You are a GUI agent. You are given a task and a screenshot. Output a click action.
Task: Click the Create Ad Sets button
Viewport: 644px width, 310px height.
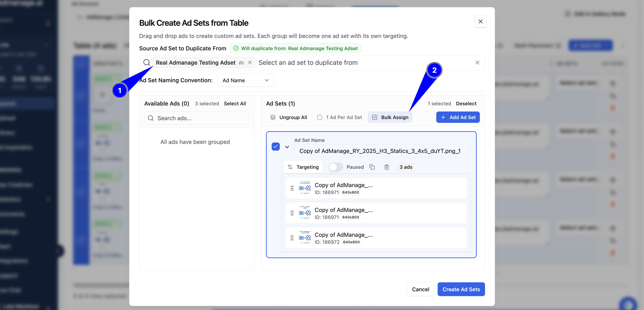[461, 289]
